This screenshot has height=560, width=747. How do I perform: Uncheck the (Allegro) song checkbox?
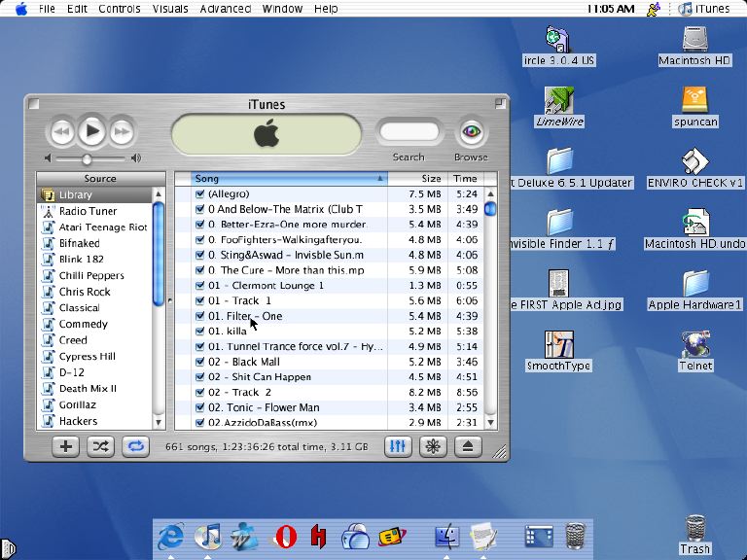tap(200, 193)
